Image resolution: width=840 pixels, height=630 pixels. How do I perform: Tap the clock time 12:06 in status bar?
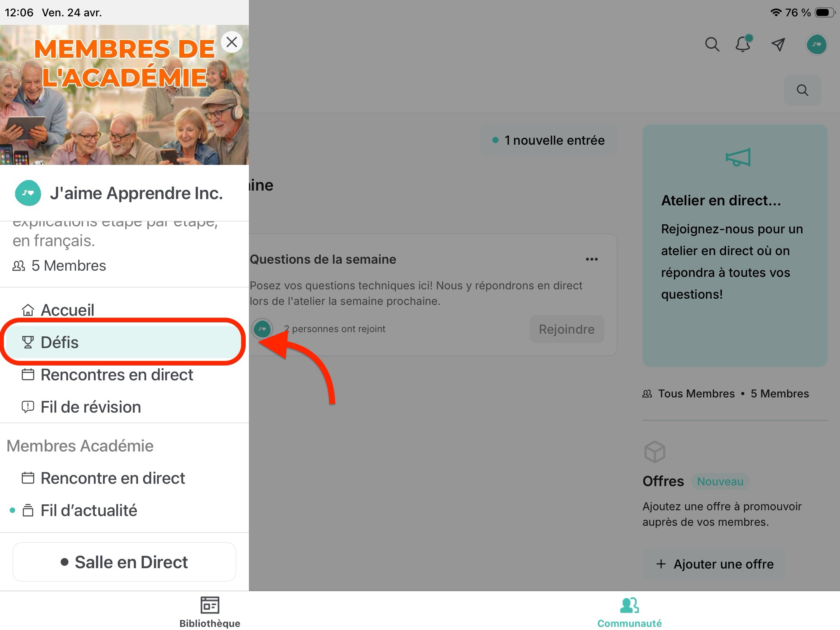click(19, 12)
